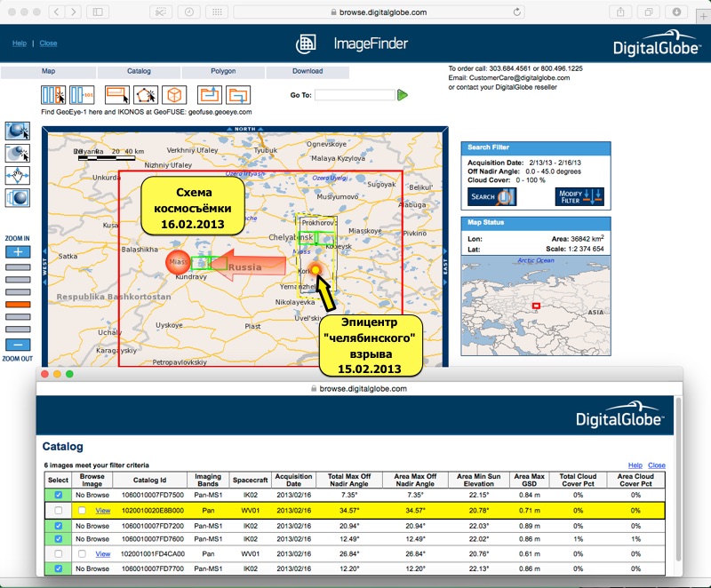The height and width of the screenshot is (588, 711).
Task: Click browse.digitalglobe.com address bar
Action: (379, 12)
